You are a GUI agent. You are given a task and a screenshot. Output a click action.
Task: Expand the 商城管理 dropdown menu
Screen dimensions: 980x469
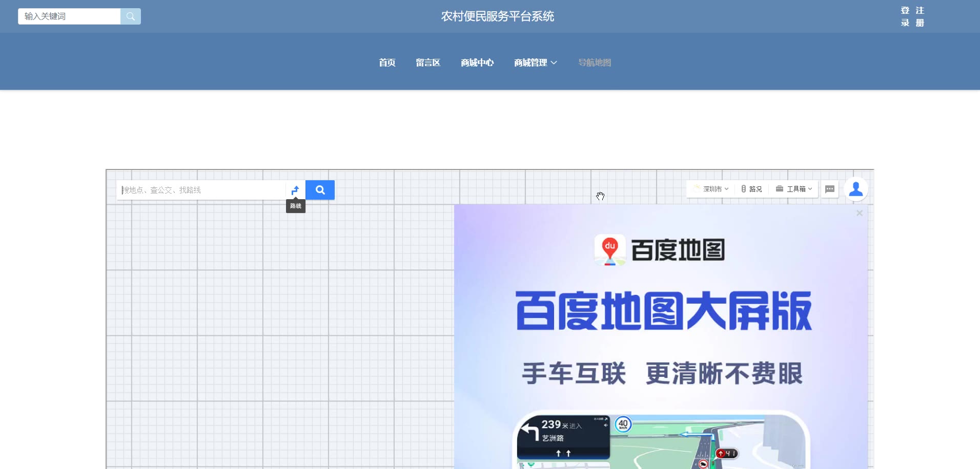coord(536,62)
